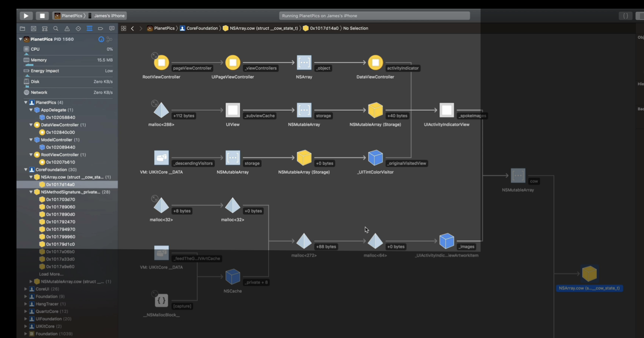Click PlanetPics in the jump bar
The width and height of the screenshot is (644, 338).
click(161, 28)
